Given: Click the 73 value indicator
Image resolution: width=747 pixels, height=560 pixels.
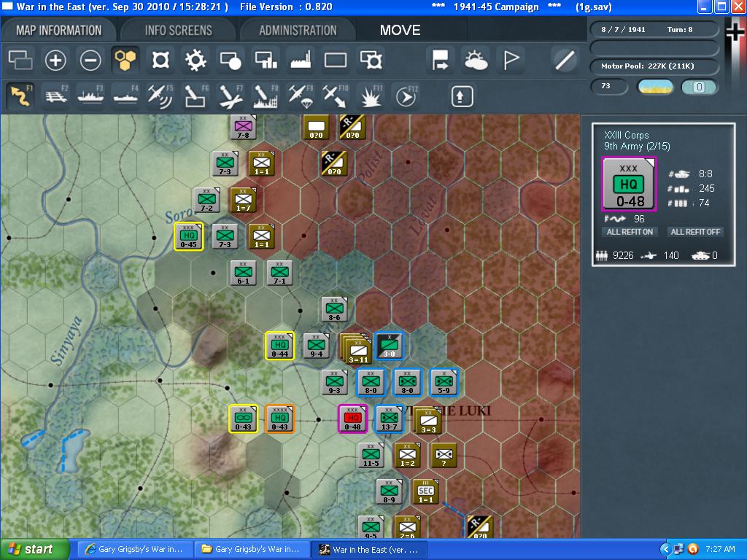Looking at the screenshot, I should point(608,86).
